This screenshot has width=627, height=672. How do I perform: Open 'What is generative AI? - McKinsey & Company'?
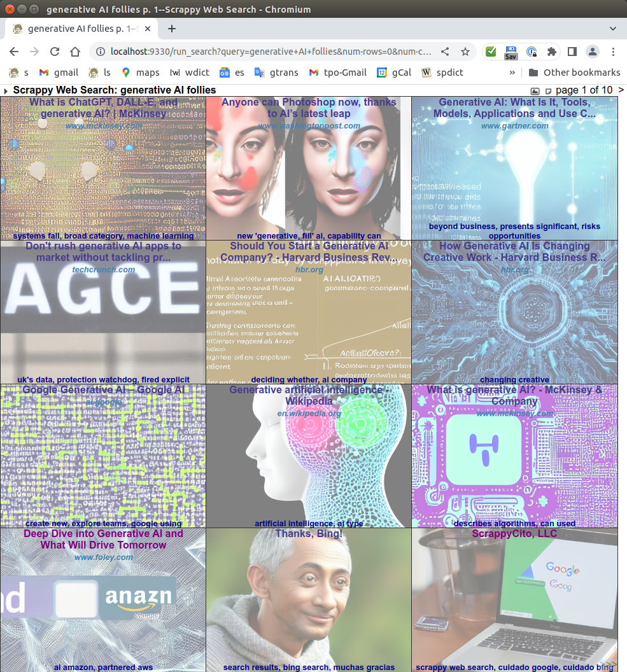514,396
